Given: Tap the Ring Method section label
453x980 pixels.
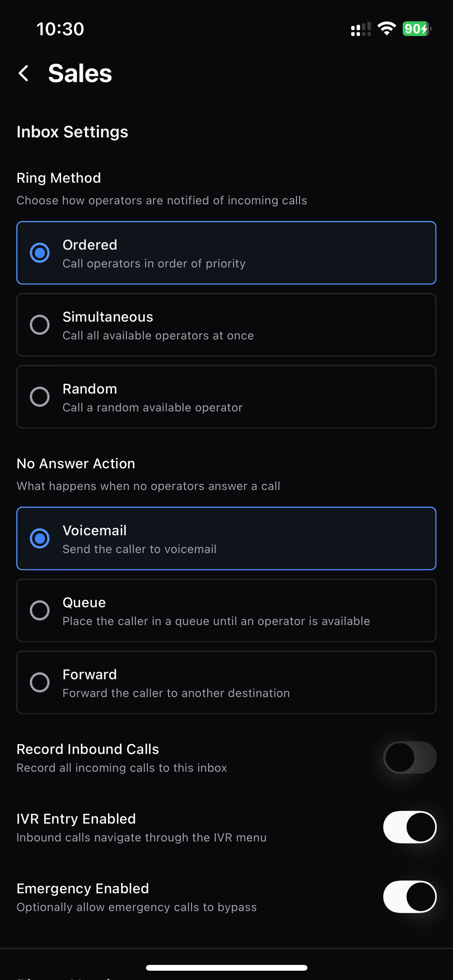Looking at the screenshot, I should [x=59, y=178].
